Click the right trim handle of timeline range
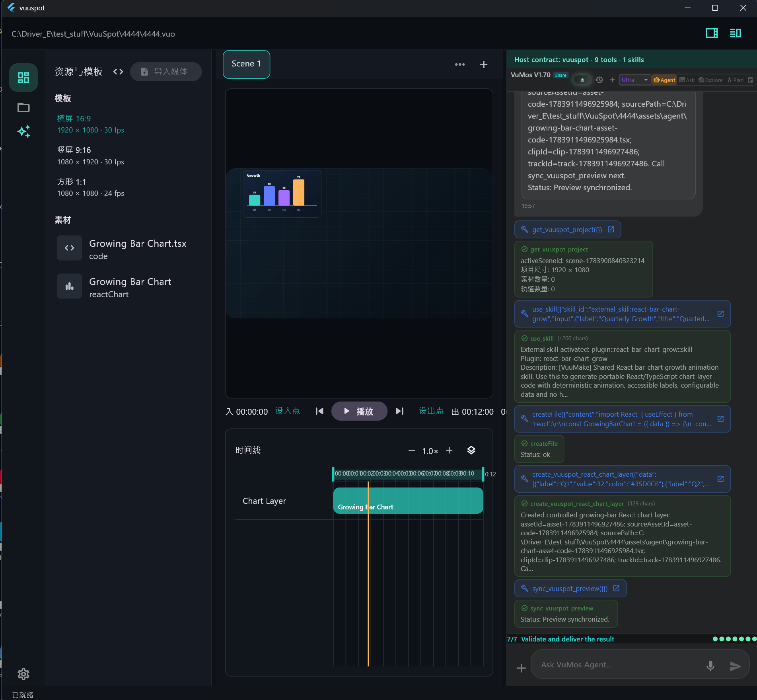This screenshot has width=757, height=700. point(483,474)
